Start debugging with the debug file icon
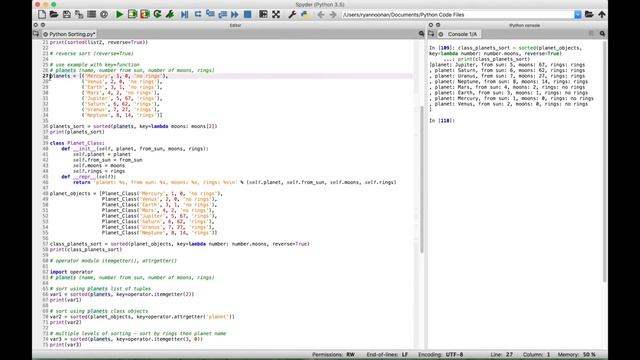 (x=185, y=14)
